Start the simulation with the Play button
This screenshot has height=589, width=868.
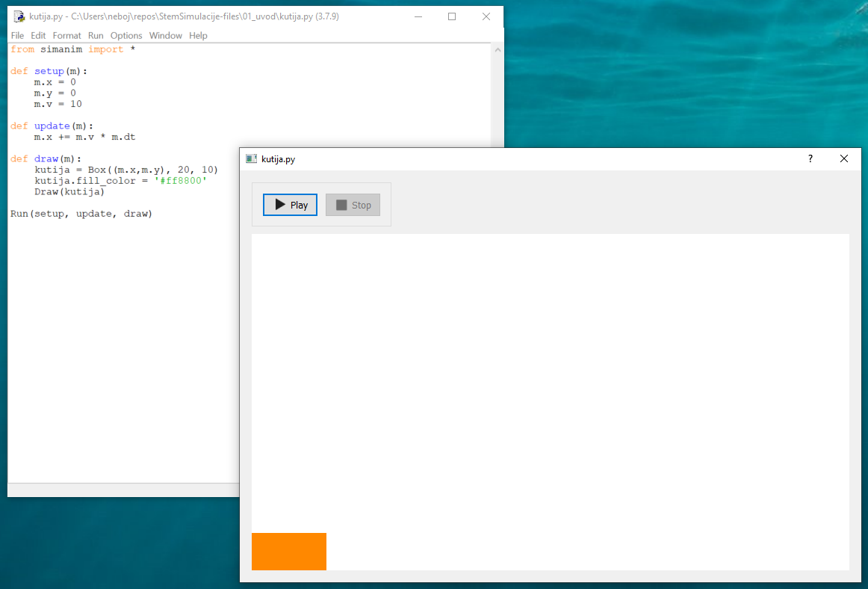(x=290, y=205)
